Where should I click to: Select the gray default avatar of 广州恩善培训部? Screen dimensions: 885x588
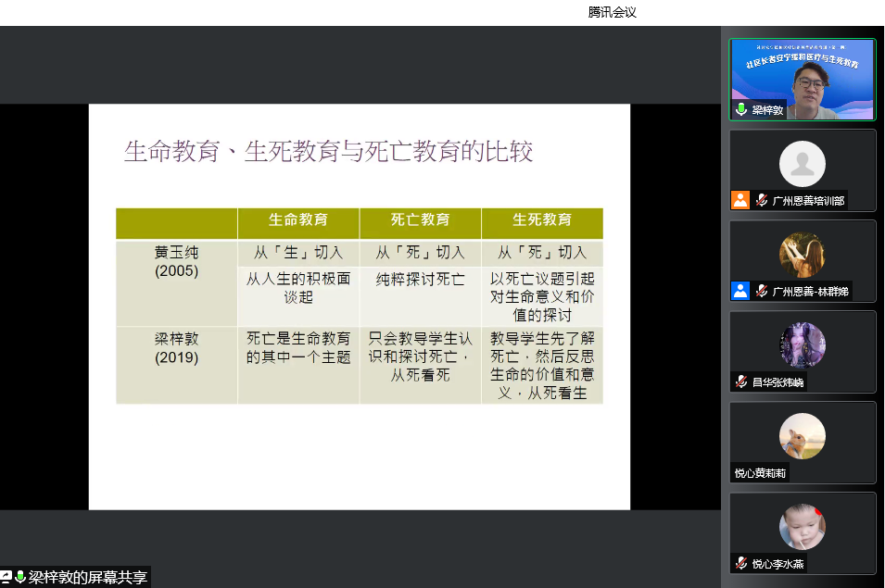pos(802,164)
